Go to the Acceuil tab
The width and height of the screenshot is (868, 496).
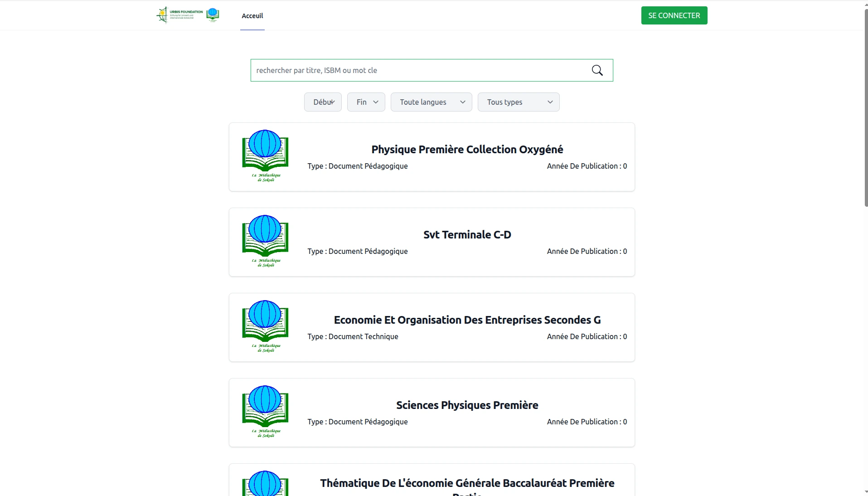click(x=252, y=16)
